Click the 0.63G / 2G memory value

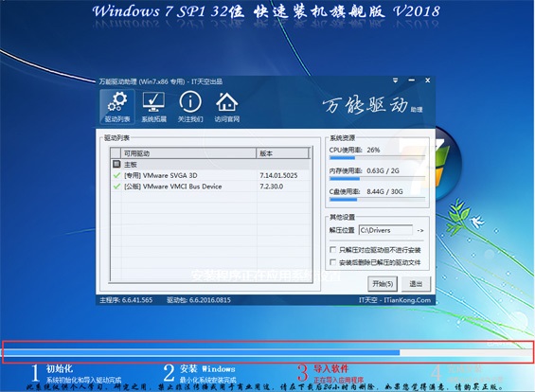click(383, 170)
